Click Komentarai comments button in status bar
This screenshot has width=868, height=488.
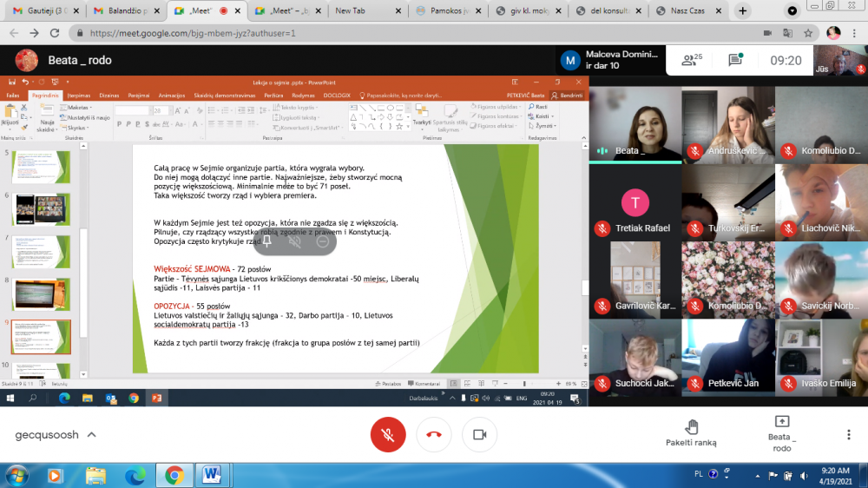tap(424, 383)
